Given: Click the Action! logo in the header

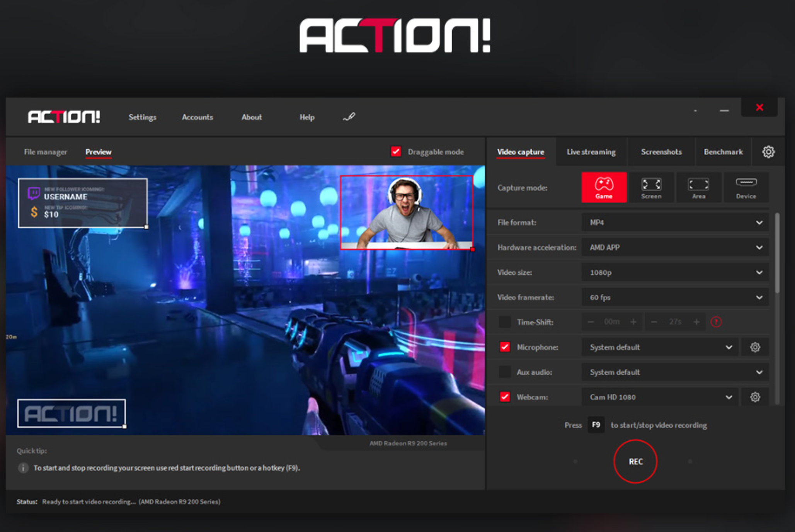Looking at the screenshot, I should (64, 117).
